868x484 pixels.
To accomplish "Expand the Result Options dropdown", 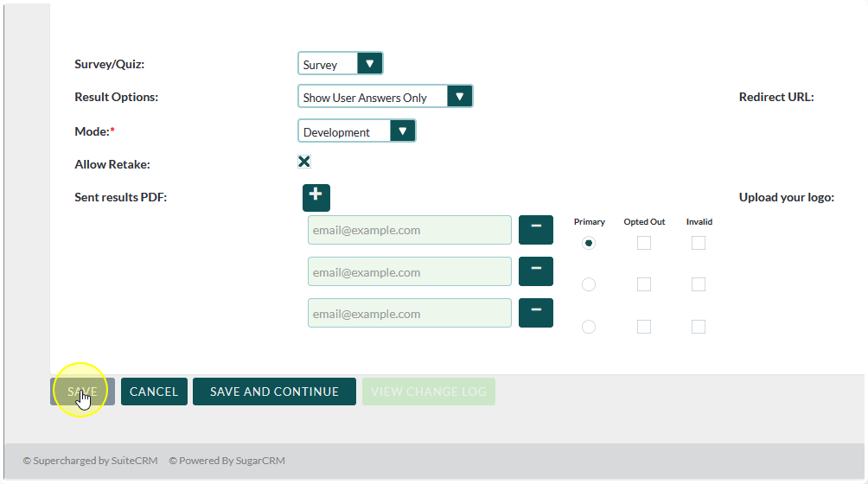I will tap(386, 97).
